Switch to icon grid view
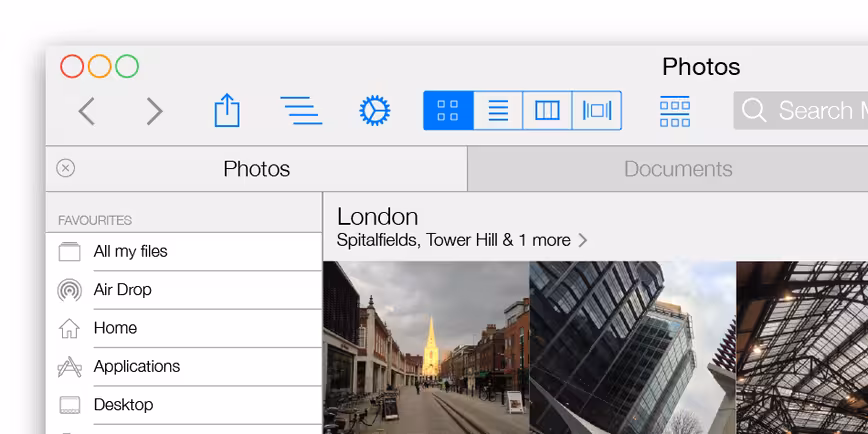The image size is (868, 434). pos(448,111)
